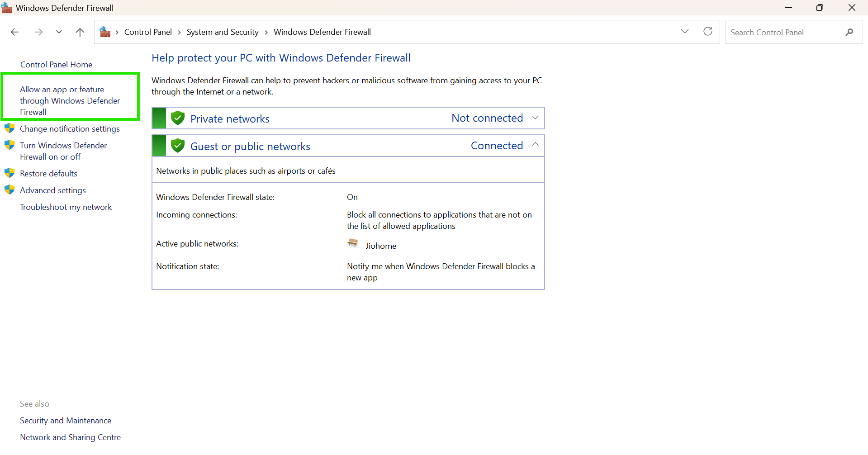The width and height of the screenshot is (868, 455).
Task: Click Guest or public networks heading
Action: click(250, 147)
